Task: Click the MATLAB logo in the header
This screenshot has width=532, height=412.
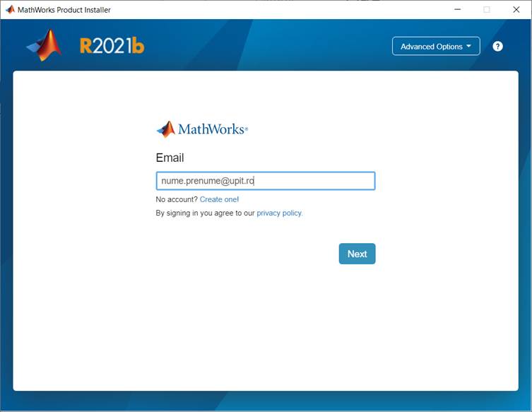Action: [45, 45]
